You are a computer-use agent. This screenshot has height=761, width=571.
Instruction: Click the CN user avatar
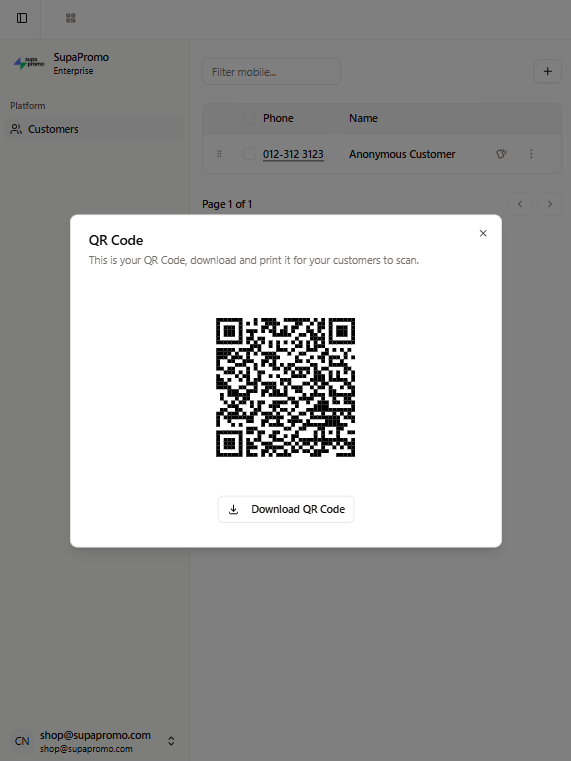click(22, 741)
